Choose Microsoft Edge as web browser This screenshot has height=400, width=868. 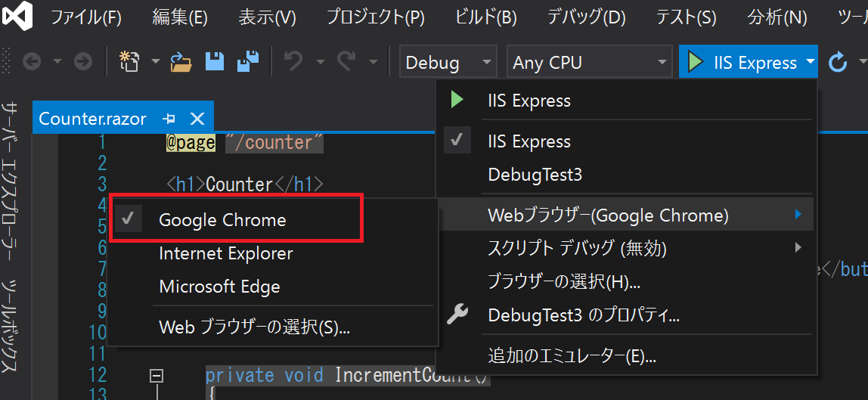(274, 287)
